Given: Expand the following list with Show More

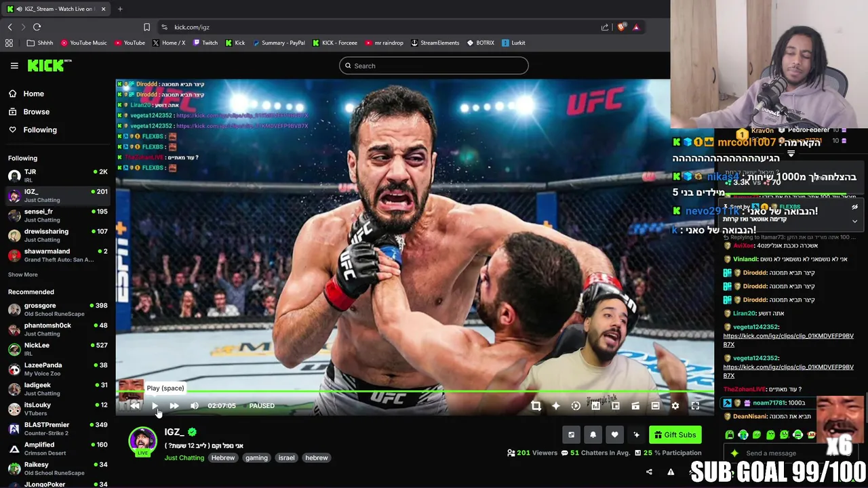Looking at the screenshot, I should coord(23,274).
